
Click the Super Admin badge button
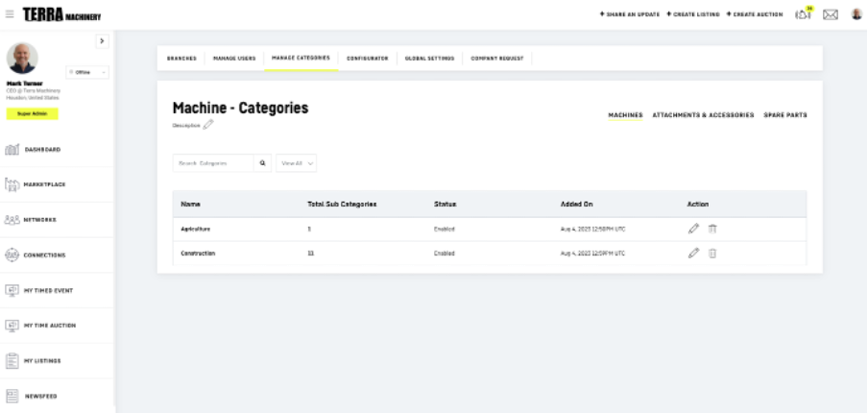pyautogui.click(x=32, y=113)
